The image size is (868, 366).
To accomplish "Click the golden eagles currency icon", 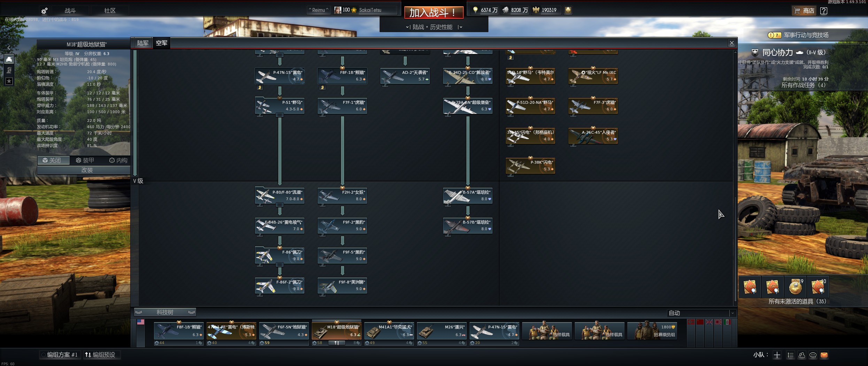I will (536, 10).
